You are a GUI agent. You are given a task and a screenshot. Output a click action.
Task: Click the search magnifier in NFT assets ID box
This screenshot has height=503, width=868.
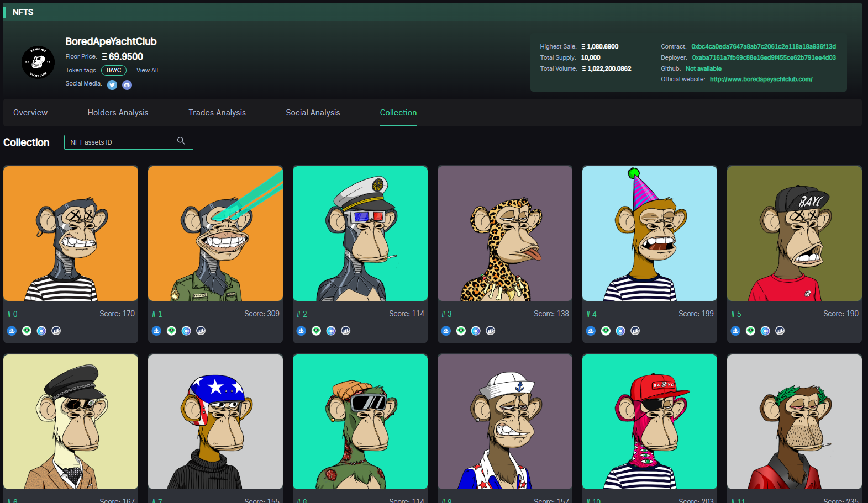click(181, 141)
